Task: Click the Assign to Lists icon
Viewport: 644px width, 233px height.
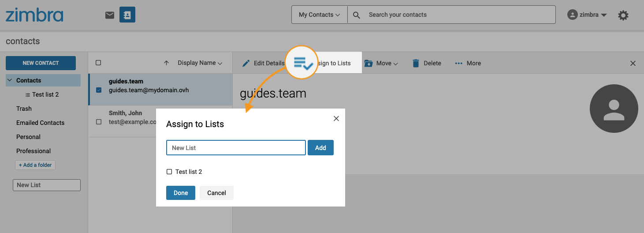Action: pos(303,63)
